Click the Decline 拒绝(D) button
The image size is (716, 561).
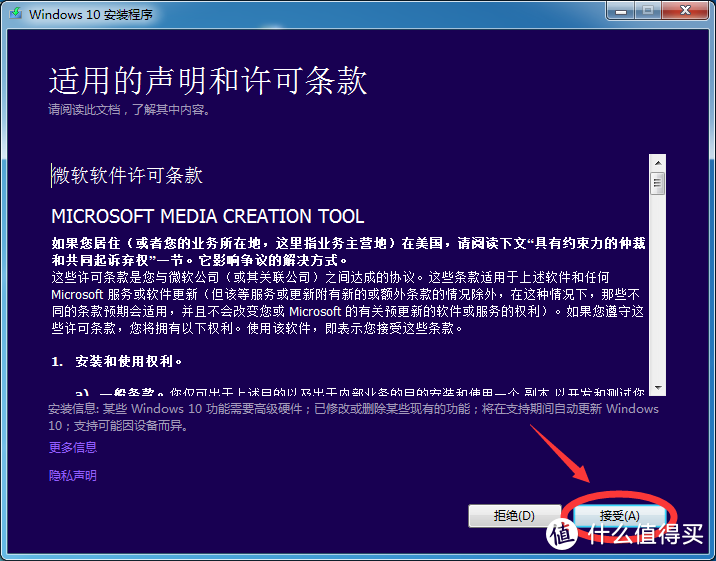(514, 516)
